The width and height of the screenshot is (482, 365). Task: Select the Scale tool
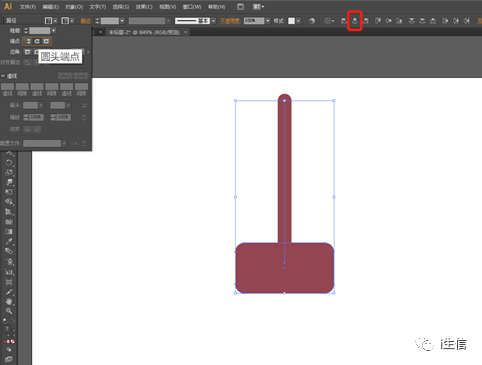click(9, 172)
